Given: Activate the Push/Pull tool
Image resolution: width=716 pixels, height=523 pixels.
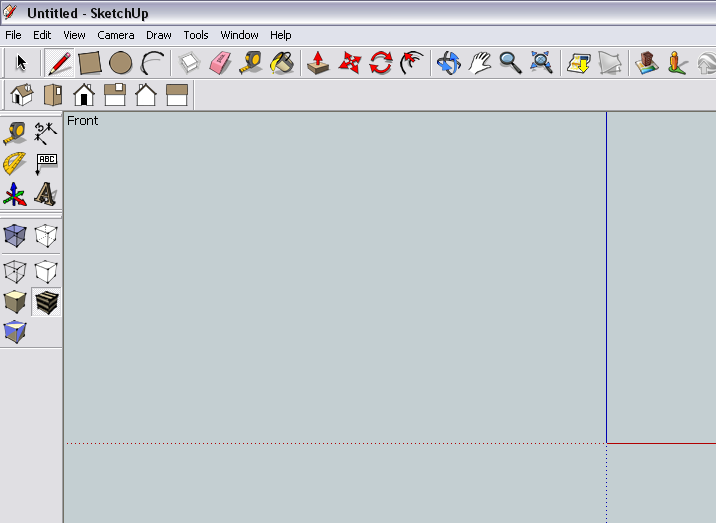Looking at the screenshot, I should click(318, 63).
